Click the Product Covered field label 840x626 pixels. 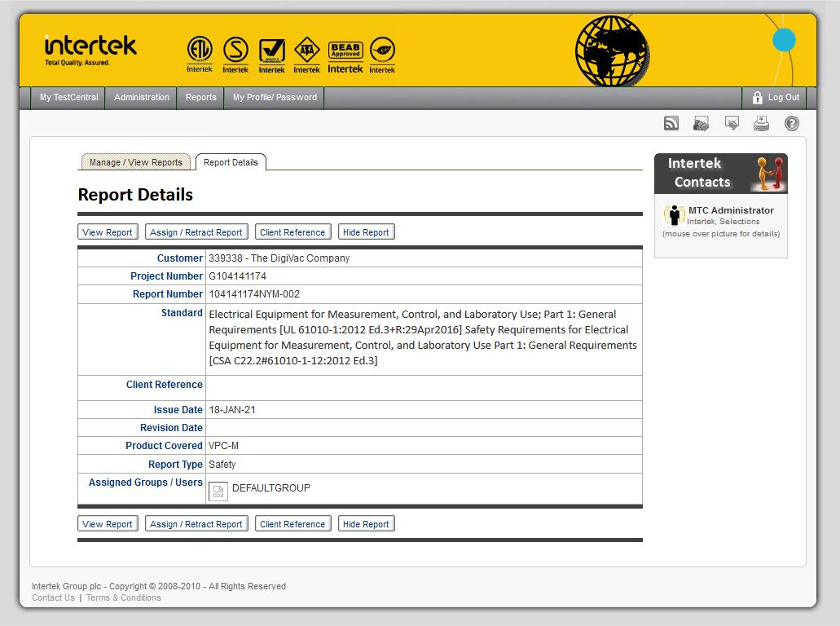coord(164,446)
